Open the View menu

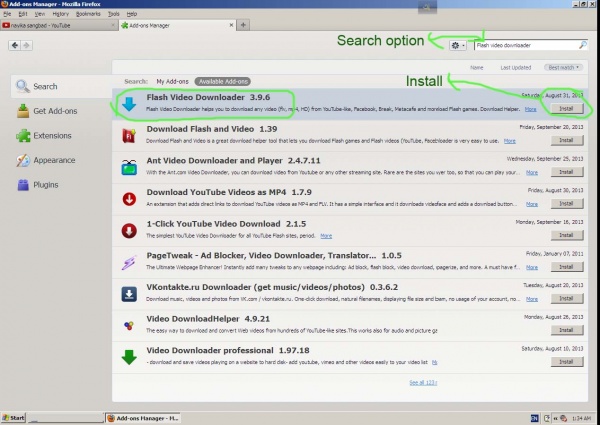point(40,14)
